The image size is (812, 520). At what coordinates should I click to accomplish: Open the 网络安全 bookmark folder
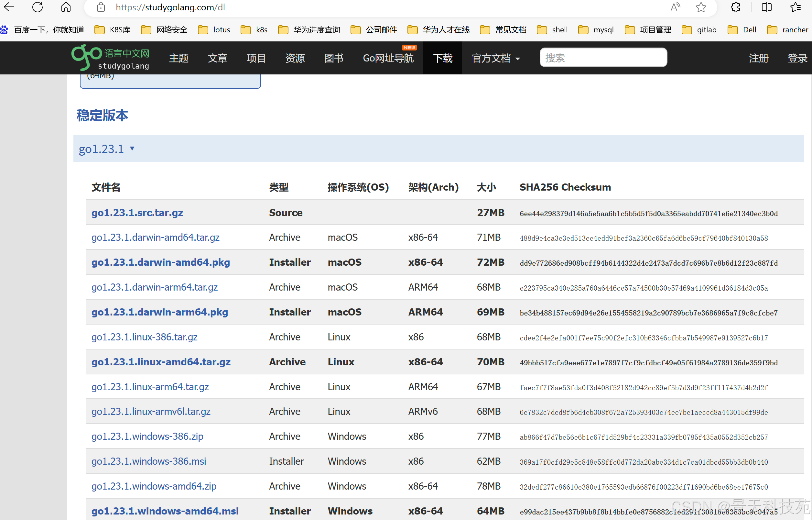point(164,30)
